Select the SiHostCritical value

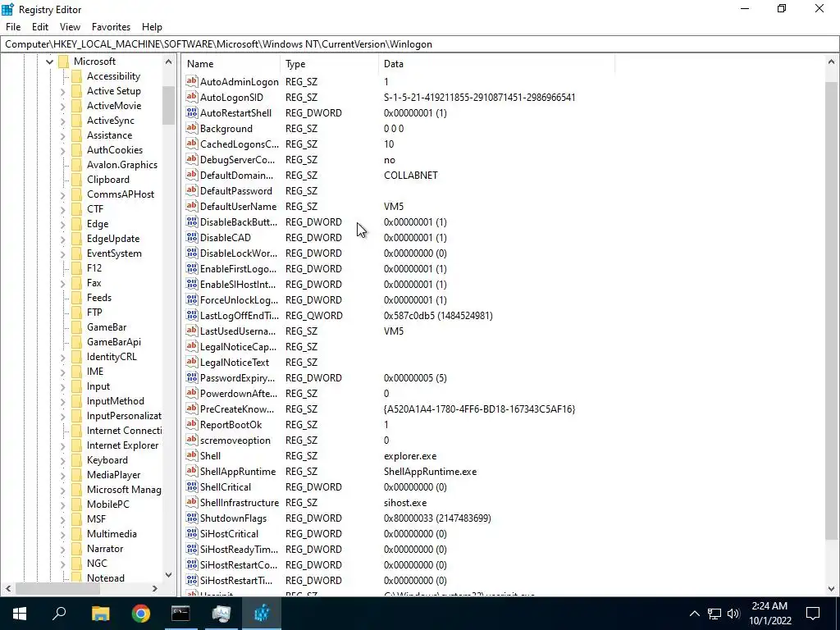click(x=230, y=533)
